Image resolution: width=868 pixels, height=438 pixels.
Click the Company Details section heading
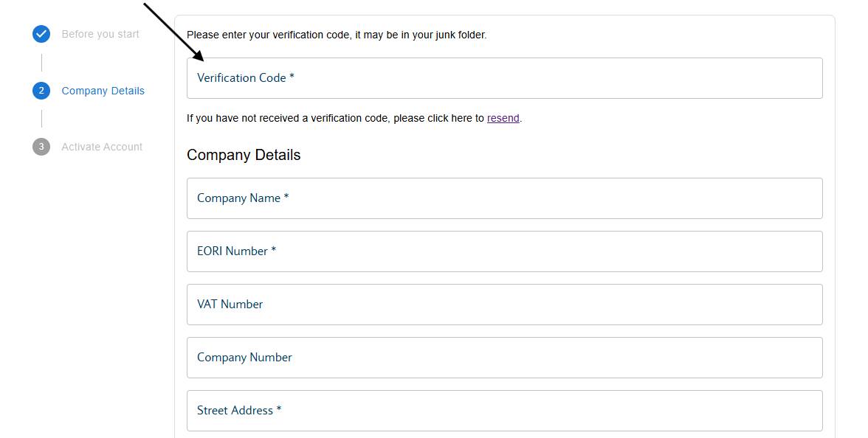pos(244,155)
